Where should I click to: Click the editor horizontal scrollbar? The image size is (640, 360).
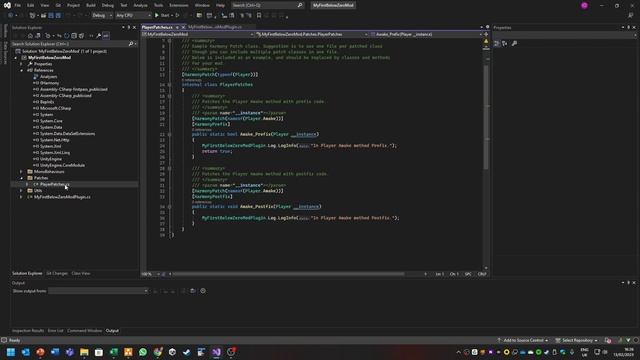pos(289,274)
